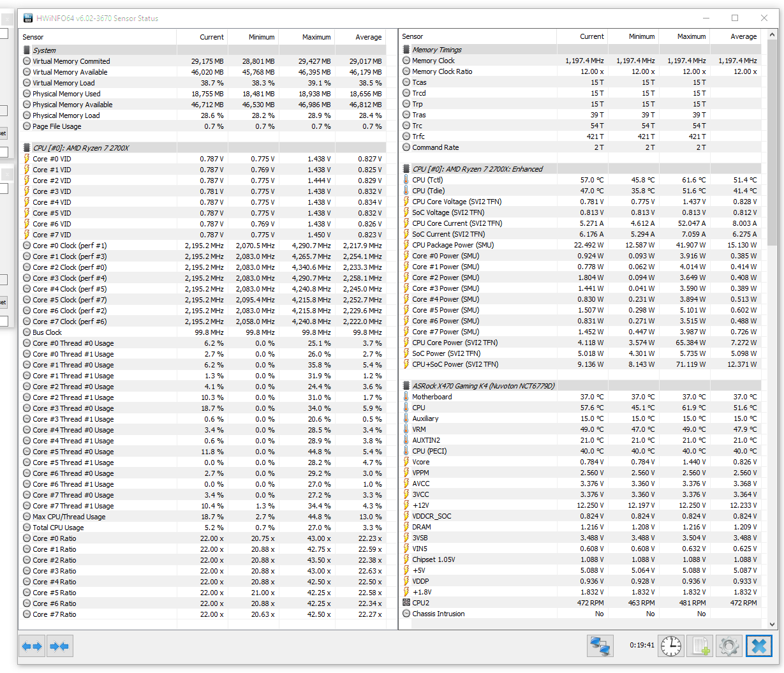The width and height of the screenshot is (784, 673).
Task: Reset the elapsed time clock icon
Action: pyautogui.click(x=671, y=646)
